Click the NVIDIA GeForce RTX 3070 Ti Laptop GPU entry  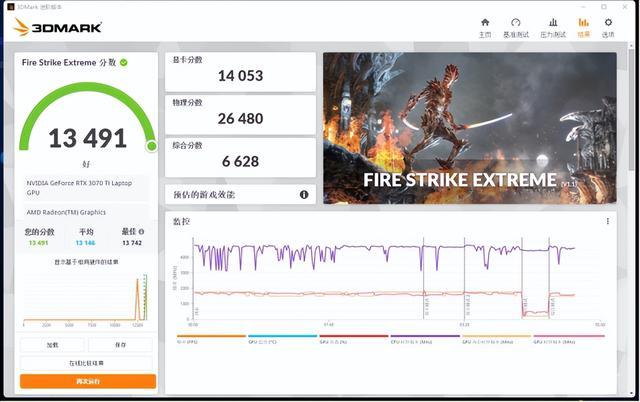[86, 188]
